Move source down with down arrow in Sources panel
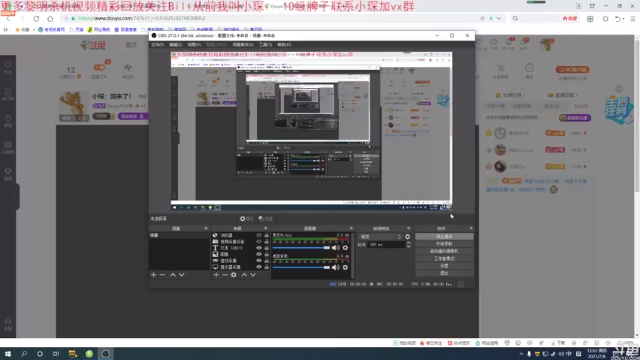Viewport: 640px width, 360px height. point(253,275)
